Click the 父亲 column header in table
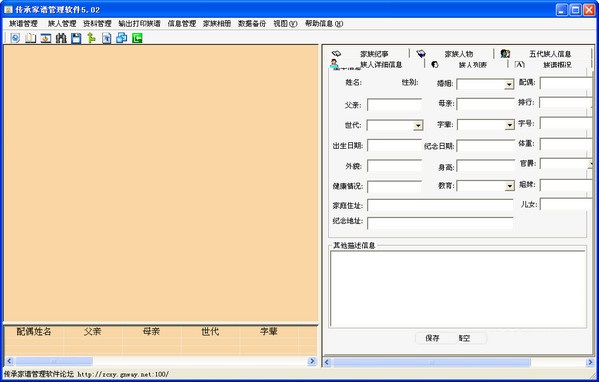The height and width of the screenshot is (382, 599). coord(92,332)
